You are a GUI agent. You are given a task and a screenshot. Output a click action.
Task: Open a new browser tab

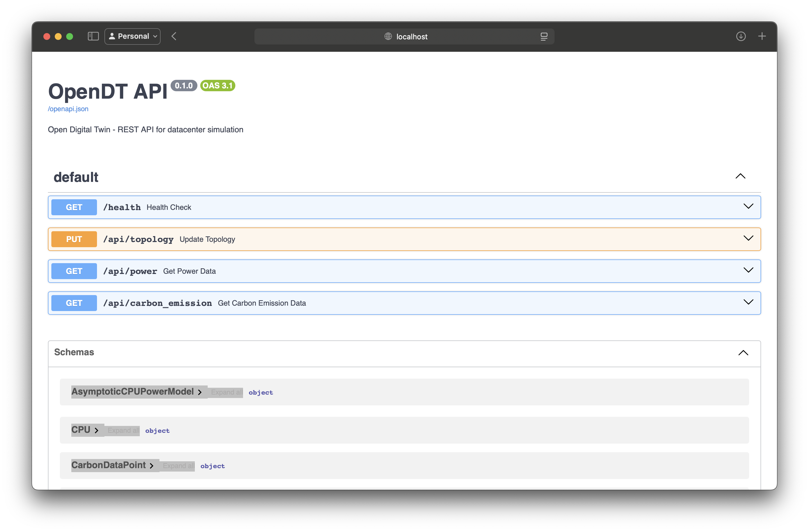(762, 36)
